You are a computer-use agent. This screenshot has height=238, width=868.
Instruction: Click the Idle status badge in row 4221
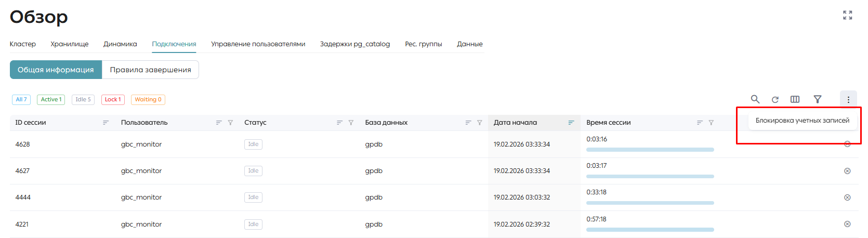253,224
